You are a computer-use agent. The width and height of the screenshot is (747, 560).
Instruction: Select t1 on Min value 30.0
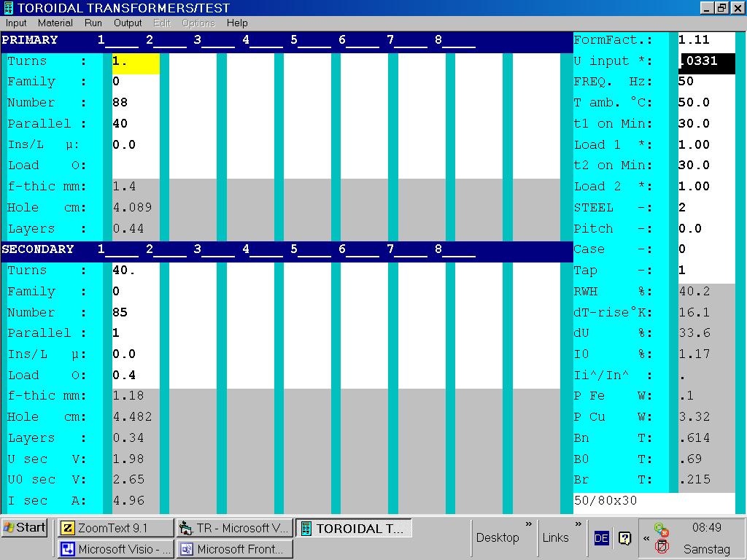(706, 123)
